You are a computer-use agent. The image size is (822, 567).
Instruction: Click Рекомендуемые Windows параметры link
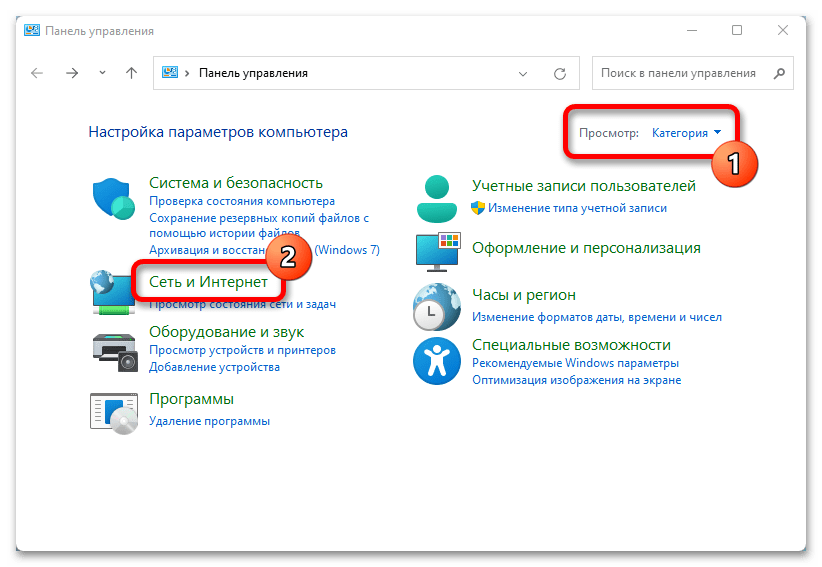pyautogui.click(x=575, y=363)
